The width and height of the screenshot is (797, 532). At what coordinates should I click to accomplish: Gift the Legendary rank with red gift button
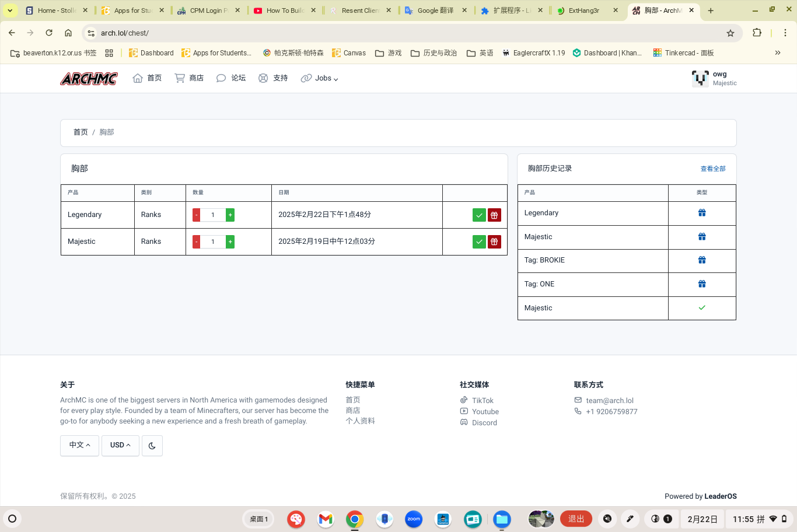494,215
